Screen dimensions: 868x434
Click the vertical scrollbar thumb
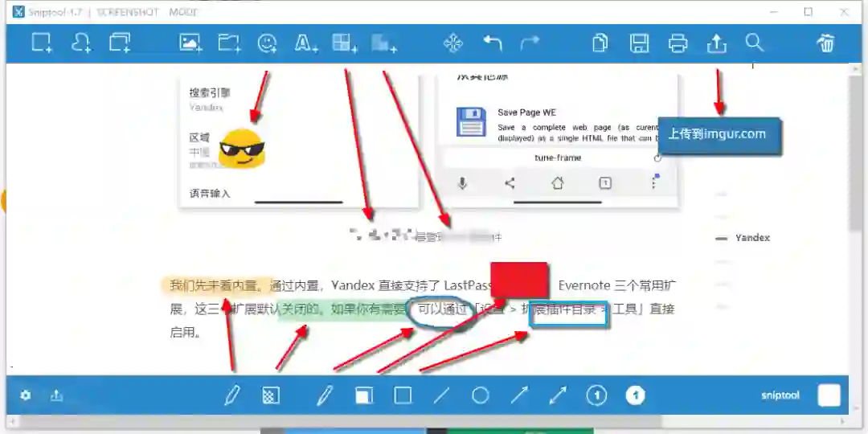856,152
